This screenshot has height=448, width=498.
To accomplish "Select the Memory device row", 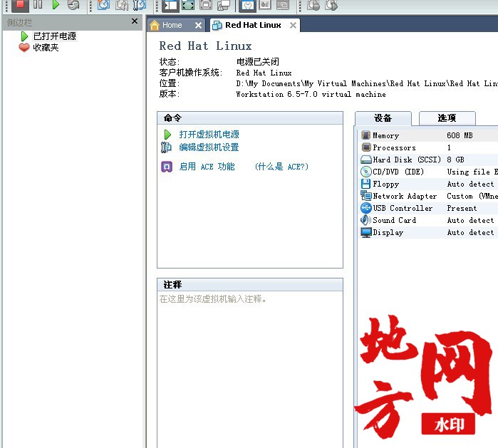I will click(x=428, y=135).
